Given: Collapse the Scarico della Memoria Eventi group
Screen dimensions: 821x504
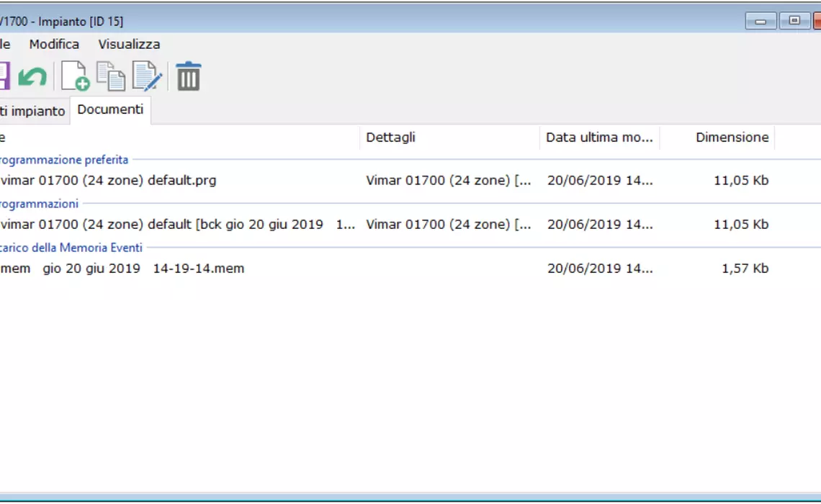Looking at the screenshot, I should [72, 248].
